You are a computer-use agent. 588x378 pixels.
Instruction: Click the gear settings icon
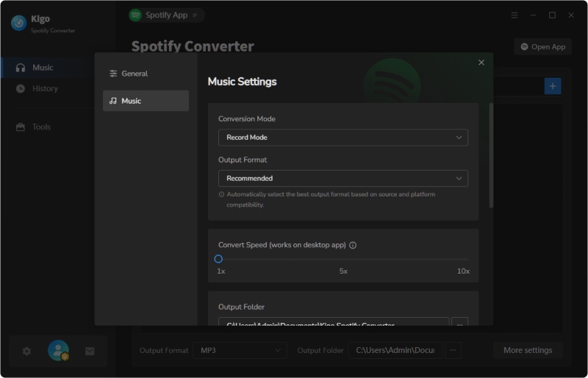click(26, 351)
